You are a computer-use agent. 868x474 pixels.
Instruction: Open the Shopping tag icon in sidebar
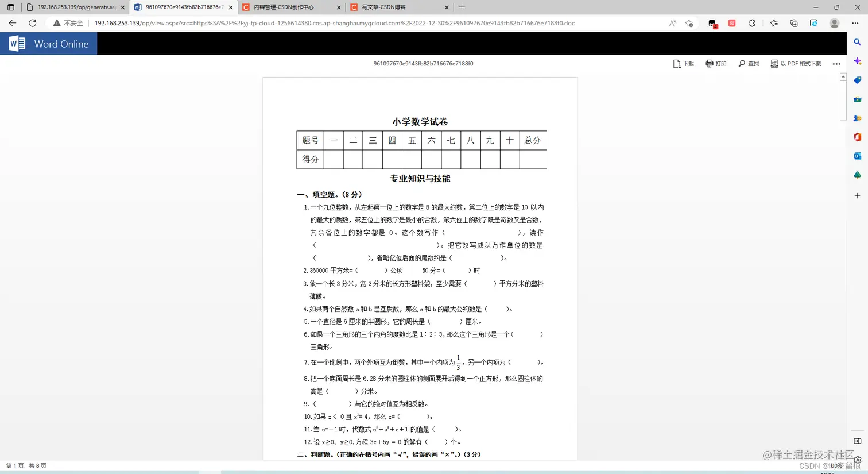857,79
